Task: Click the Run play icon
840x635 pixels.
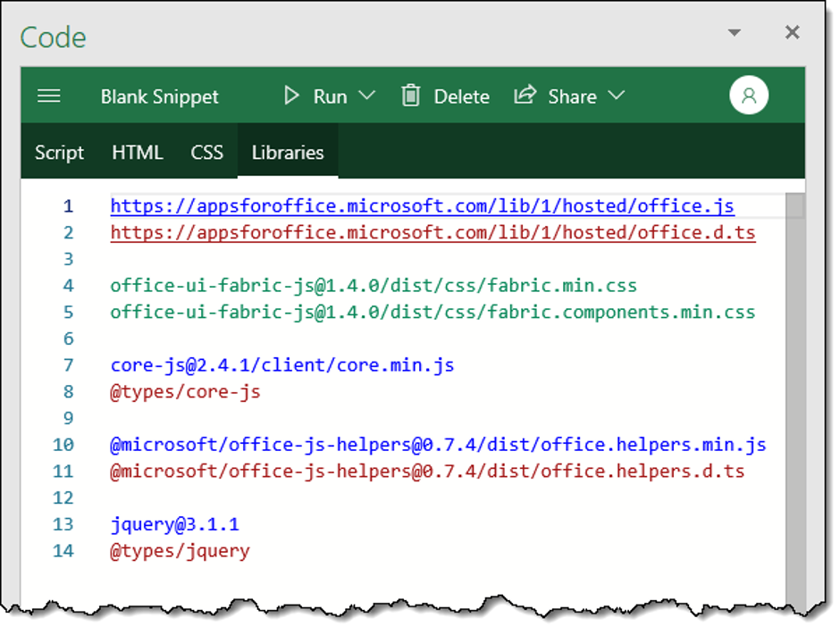Action: pos(291,96)
